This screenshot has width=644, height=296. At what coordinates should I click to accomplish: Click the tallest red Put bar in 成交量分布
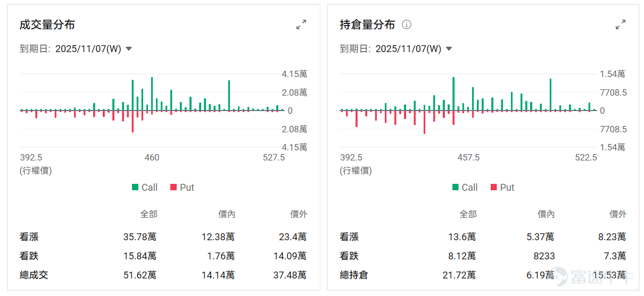tap(133, 121)
